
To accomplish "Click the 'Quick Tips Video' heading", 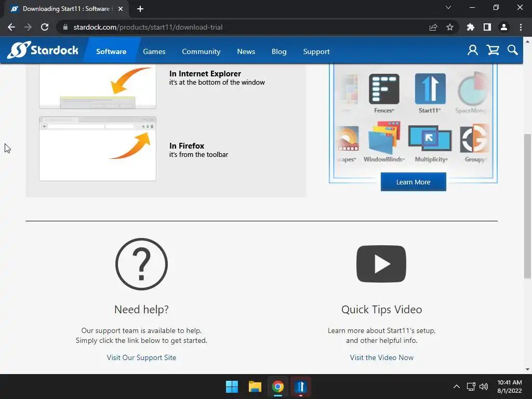I will pos(382,310).
